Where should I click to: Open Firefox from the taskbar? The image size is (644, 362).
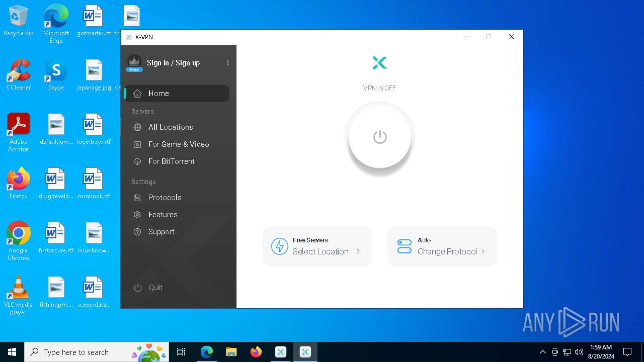click(x=256, y=352)
